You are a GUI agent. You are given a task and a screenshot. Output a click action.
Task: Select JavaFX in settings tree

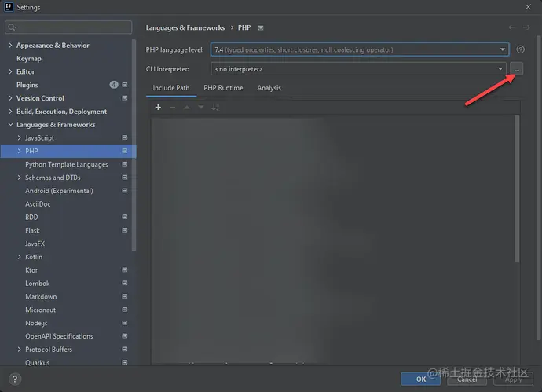pyautogui.click(x=35, y=244)
